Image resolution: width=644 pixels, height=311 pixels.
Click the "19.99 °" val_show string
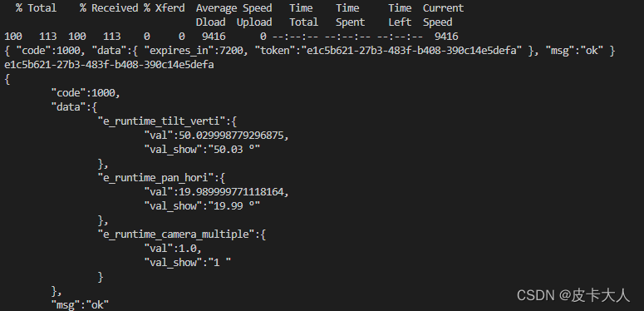[234, 206]
